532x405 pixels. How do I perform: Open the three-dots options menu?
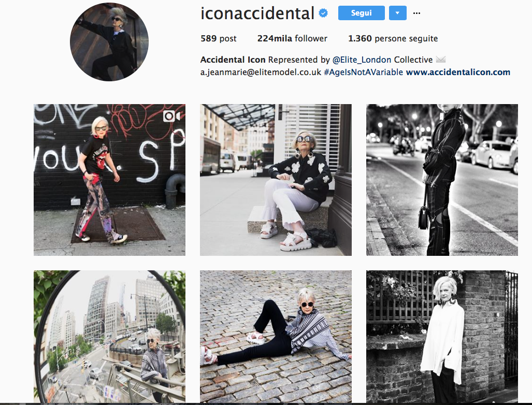(416, 13)
